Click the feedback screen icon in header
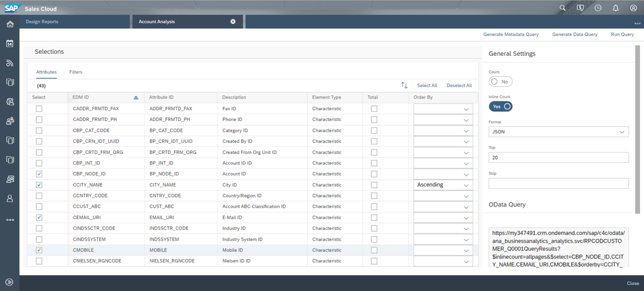Image resolution: width=644 pixels, height=291 pixels. [580, 8]
